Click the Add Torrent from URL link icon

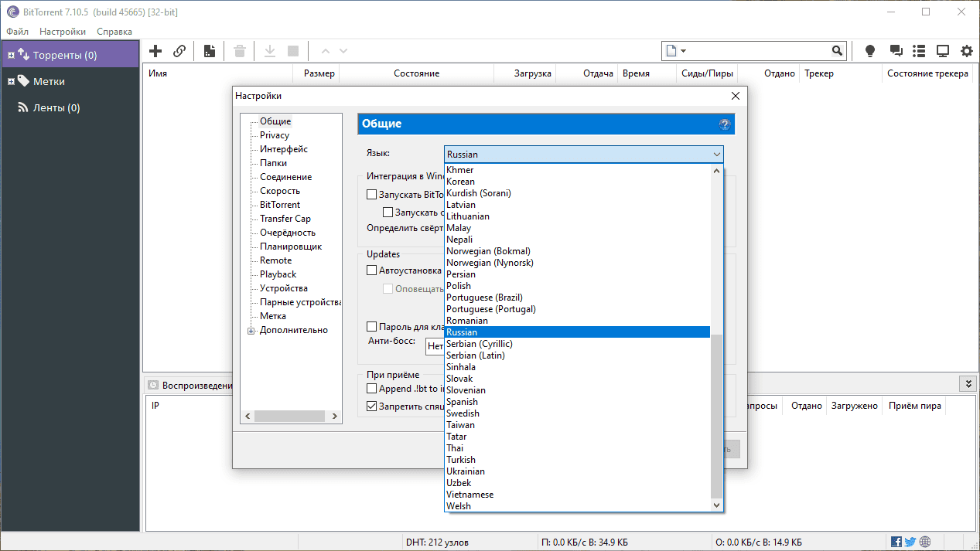click(179, 51)
